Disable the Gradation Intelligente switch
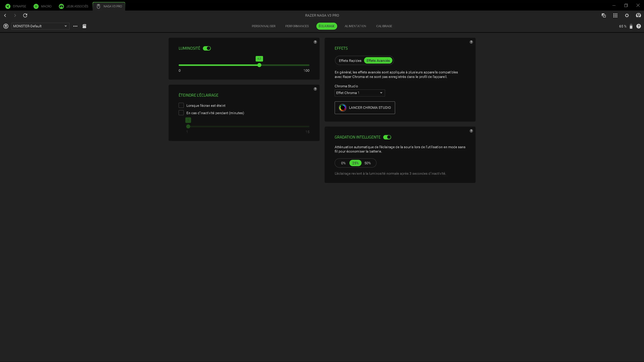Viewport: 644px width, 362px height. (387, 137)
